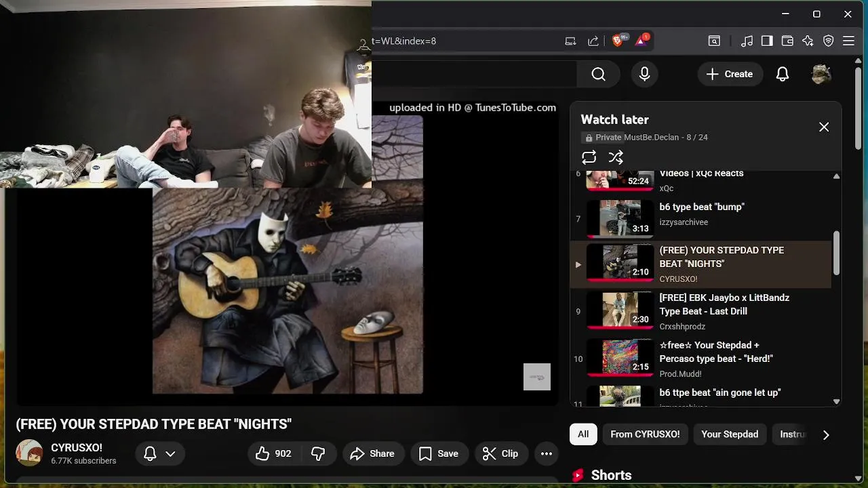The image size is (868, 488).
Task: Toggle shuffle playlist in Watch later
Action: click(616, 157)
